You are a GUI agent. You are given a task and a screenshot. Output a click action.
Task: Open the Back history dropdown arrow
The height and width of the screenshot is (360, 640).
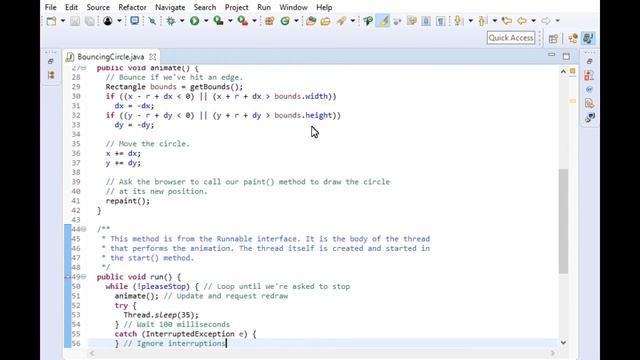click(533, 21)
